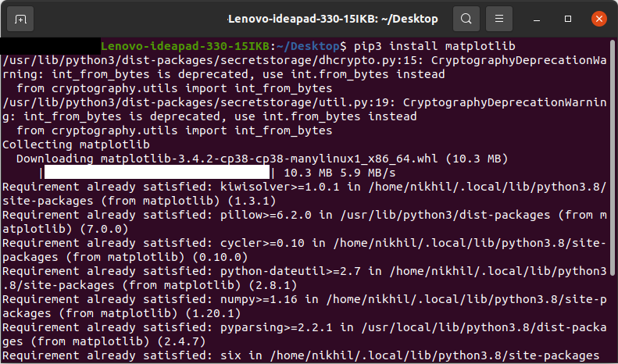Click the white download progress bar
Viewport: 618px width, 364px height.
[157, 173]
